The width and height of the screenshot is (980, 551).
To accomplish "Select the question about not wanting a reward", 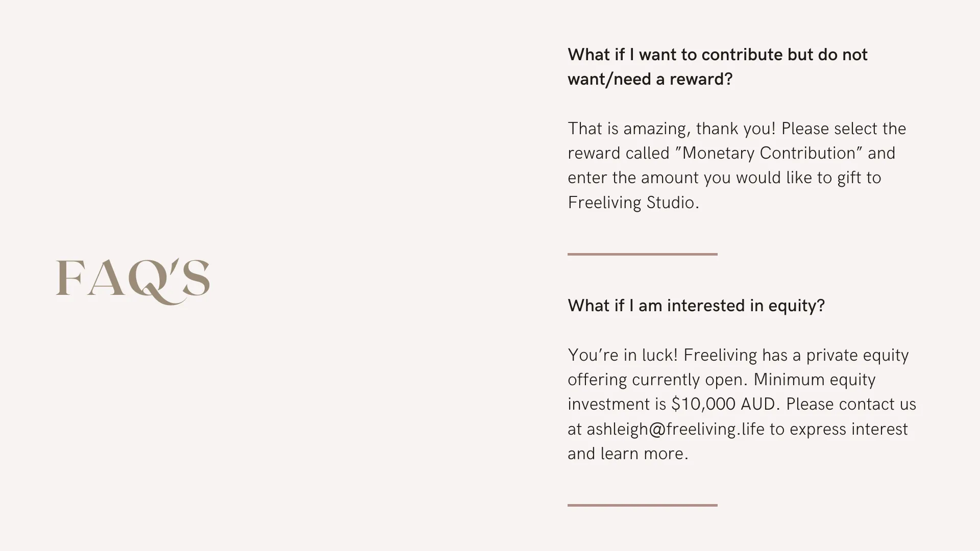I will pos(718,67).
